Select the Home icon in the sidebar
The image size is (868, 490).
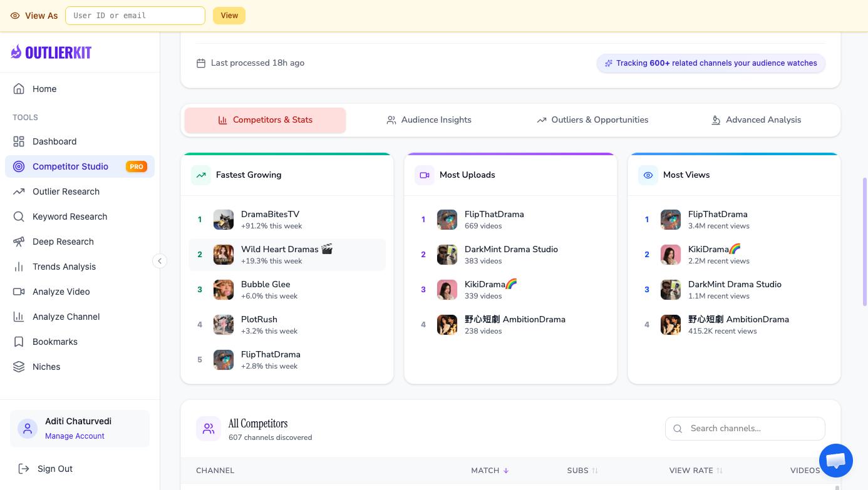pos(19,89)
